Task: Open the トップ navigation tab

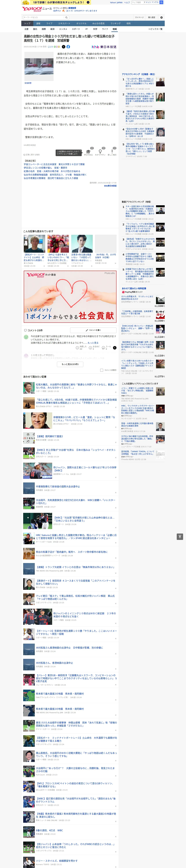Action: 27,24
